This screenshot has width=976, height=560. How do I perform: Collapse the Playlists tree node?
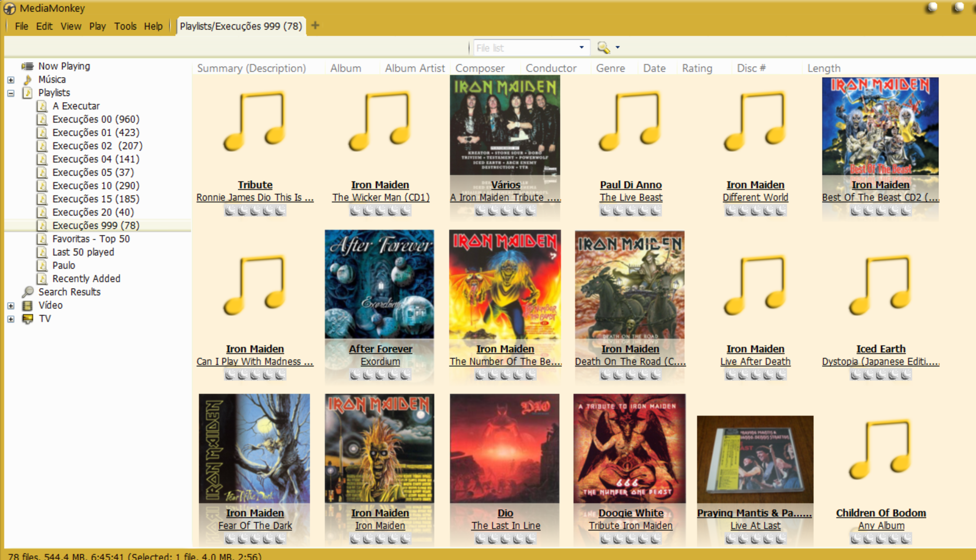pyautogui.click(x=11, y=93)
